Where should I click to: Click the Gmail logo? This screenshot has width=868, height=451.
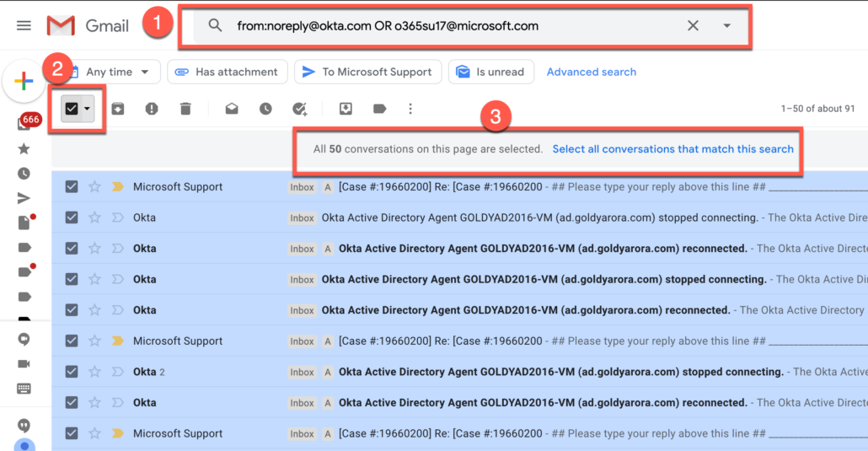click(x=88, y=25)
